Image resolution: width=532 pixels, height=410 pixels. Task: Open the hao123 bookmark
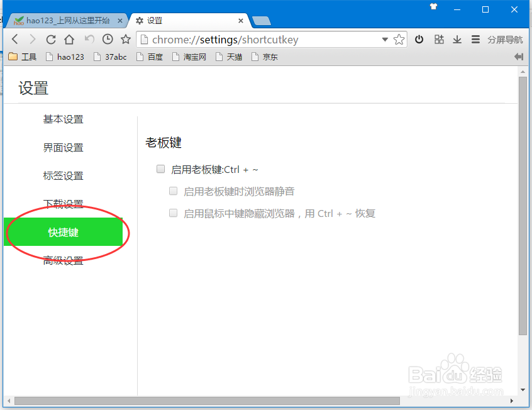point(65,57)
